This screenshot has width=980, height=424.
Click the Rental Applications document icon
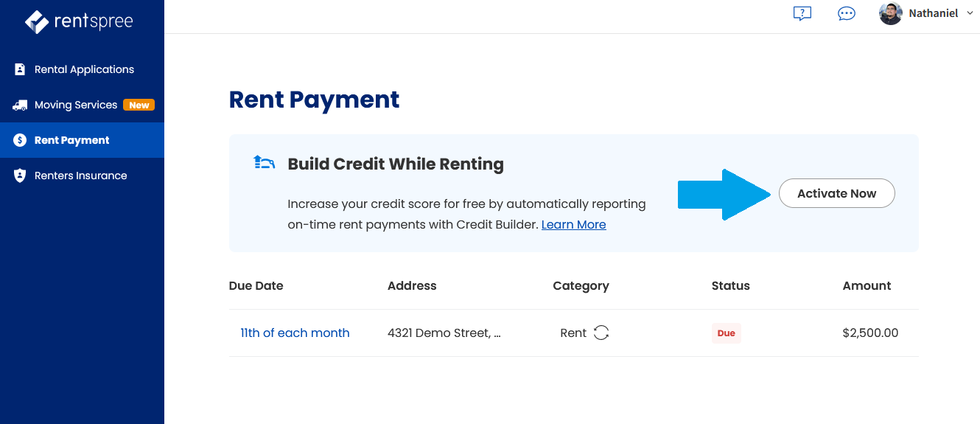[20, 69]
